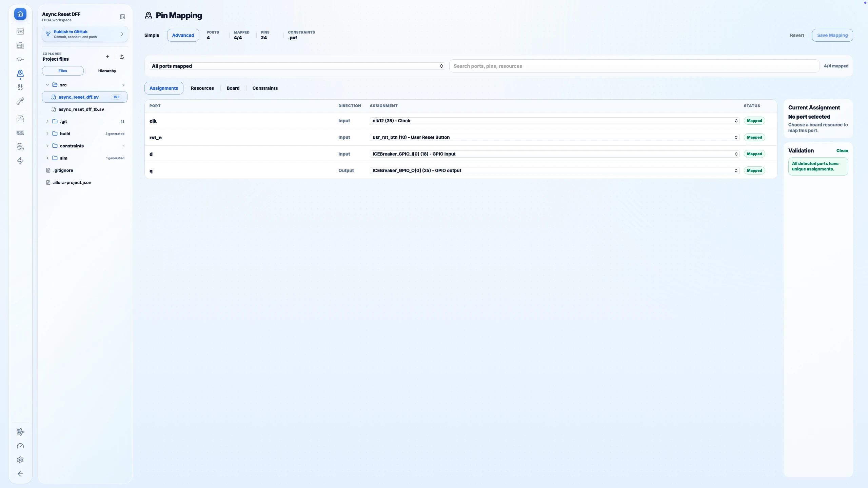Open the rst_n assignment dropdown
868x488 pixels.
555,137
